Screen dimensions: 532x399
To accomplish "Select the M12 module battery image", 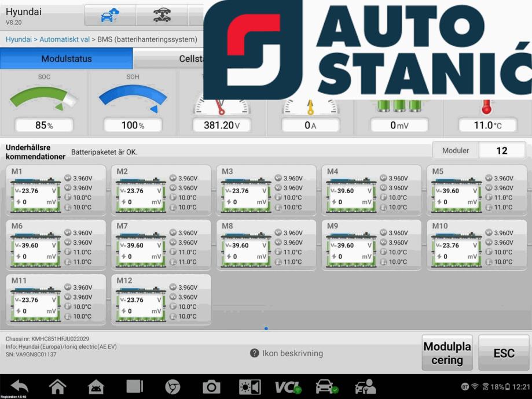I will pyautogui.click(x=141, y=304).
